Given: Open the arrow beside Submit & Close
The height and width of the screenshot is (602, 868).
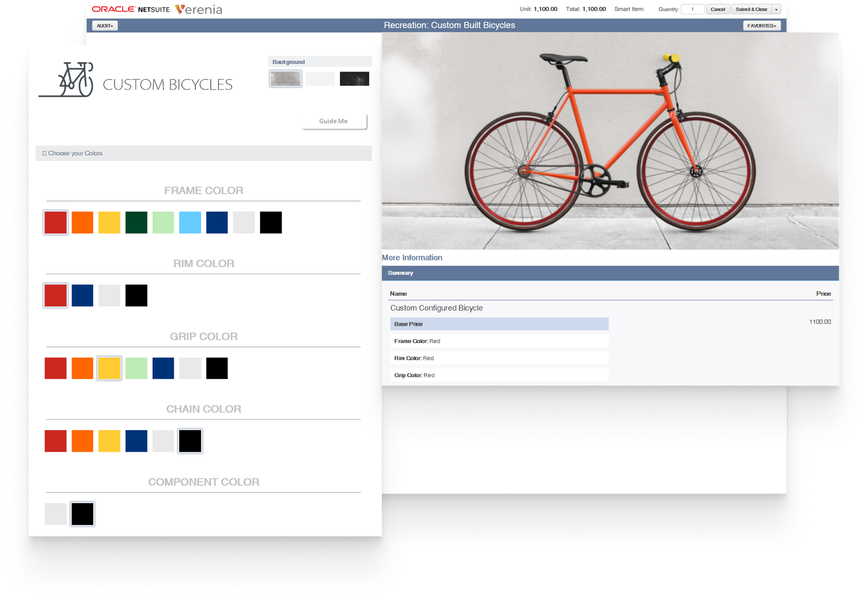Looking at the screenshot, I should (x=776, y=10).
